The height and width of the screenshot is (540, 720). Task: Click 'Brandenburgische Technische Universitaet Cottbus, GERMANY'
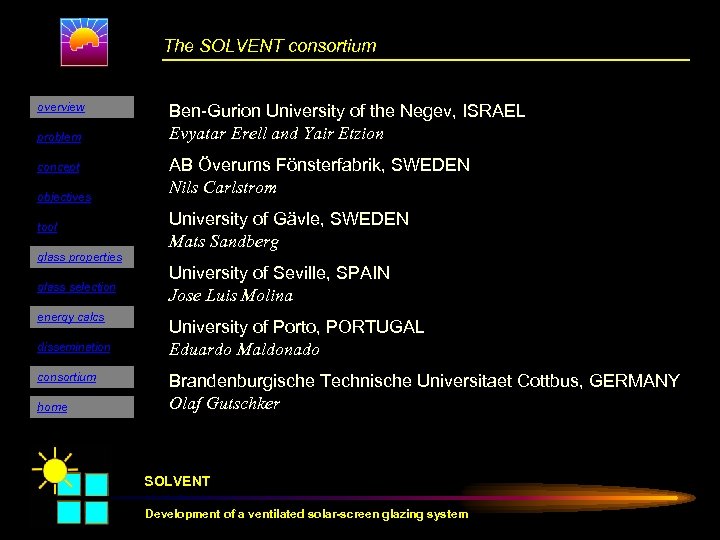coord(424,381)
